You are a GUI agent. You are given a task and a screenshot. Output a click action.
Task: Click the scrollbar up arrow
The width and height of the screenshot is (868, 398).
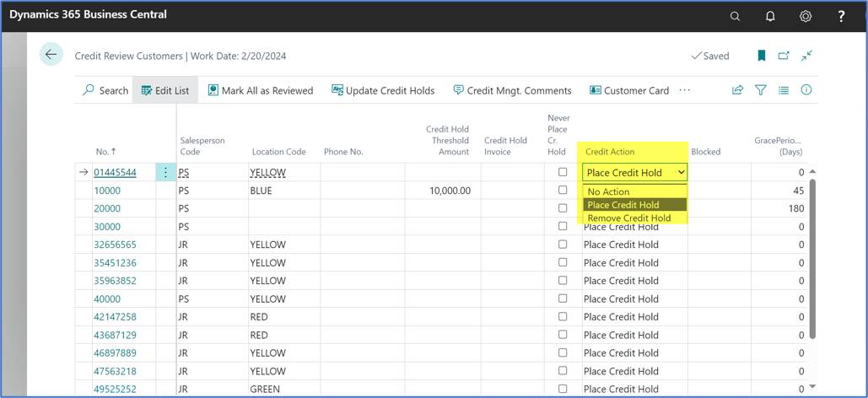tap(812, 172)
